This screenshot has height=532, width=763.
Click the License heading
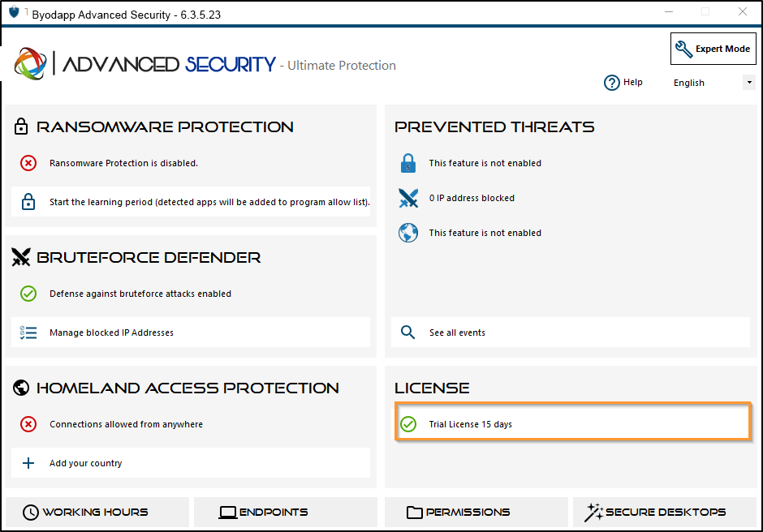click(x=432, y=388)
